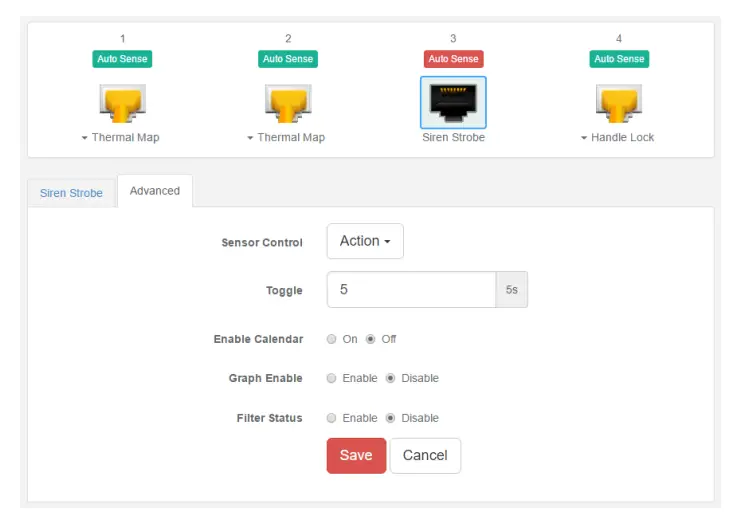Select Disable for Filter Status
745x516 pixels.
pos(391,418)
